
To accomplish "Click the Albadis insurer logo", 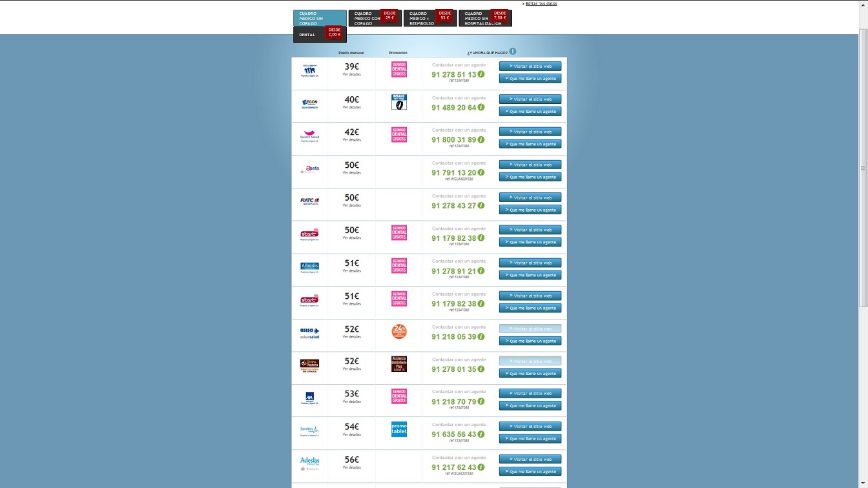I will 309,267.
